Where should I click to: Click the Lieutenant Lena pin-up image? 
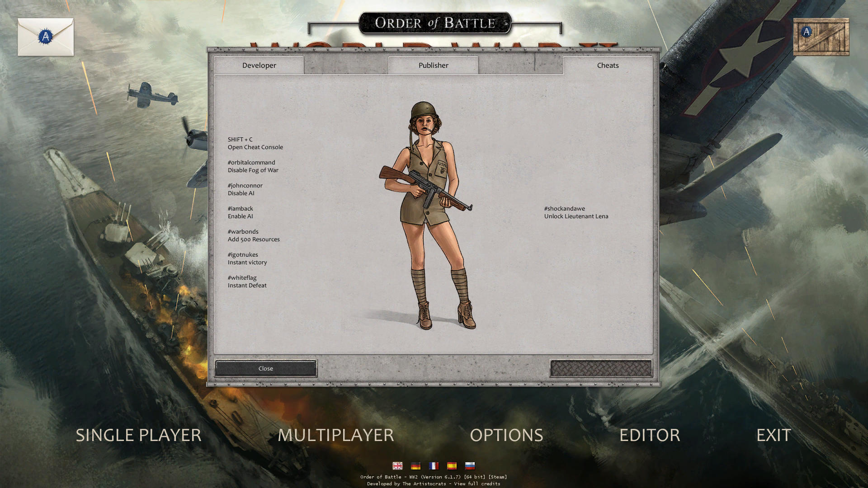coord(427,216)
